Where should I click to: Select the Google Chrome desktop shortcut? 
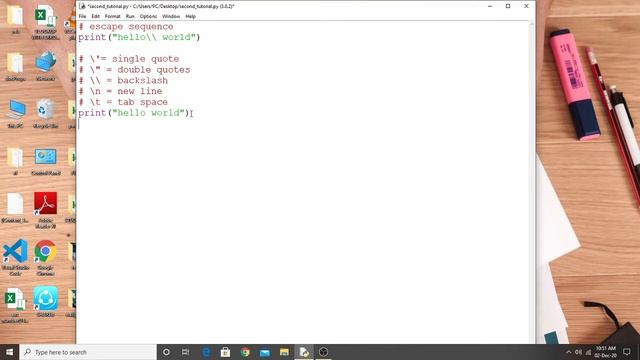tap(45, 257)
